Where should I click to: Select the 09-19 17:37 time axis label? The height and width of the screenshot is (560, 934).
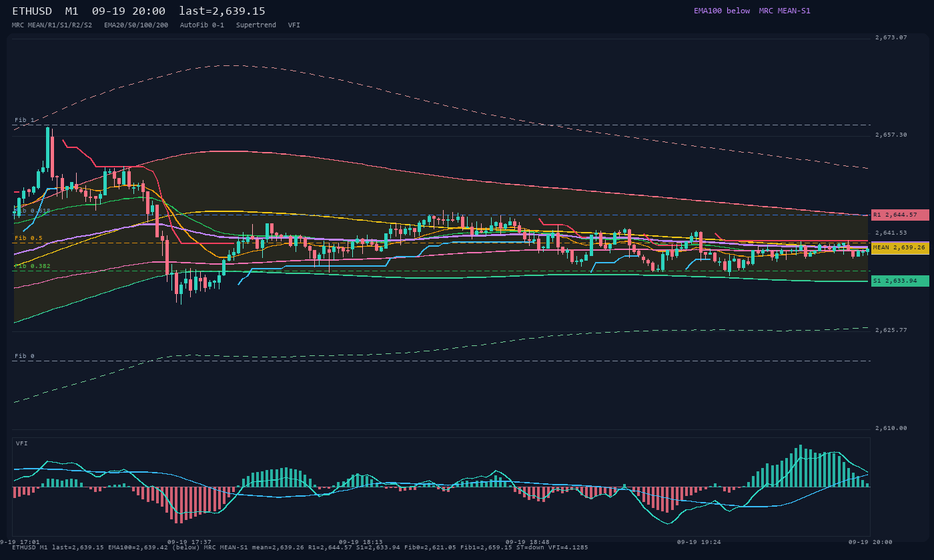pos(189,542)
